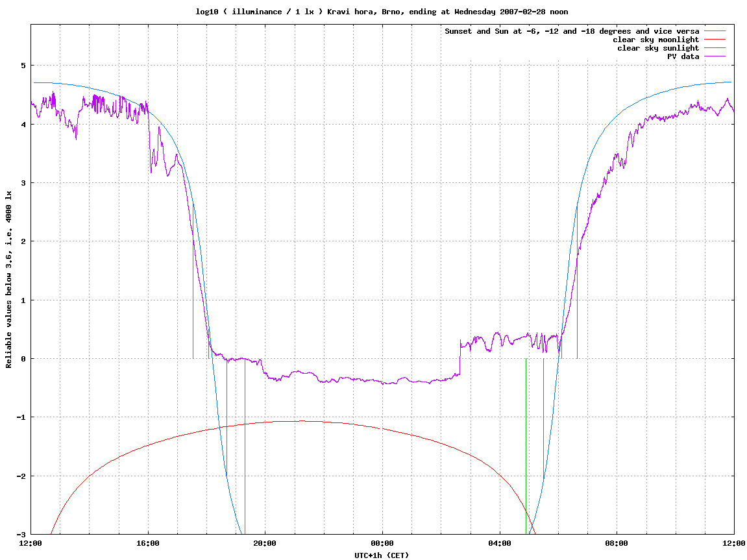Viewport: 747px width, 560px height.
Task: Click the x-axis tick label 08:00
Action: (617, 543)
